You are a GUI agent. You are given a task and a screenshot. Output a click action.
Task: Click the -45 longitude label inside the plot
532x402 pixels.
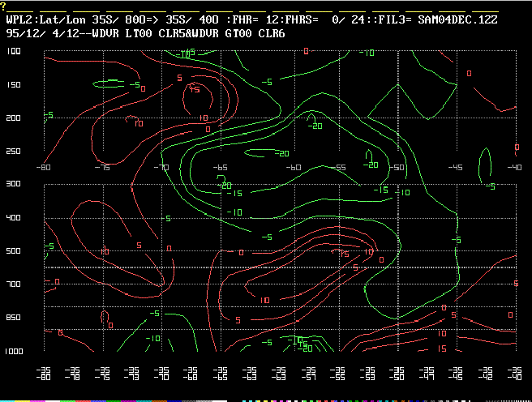[455, 168]
